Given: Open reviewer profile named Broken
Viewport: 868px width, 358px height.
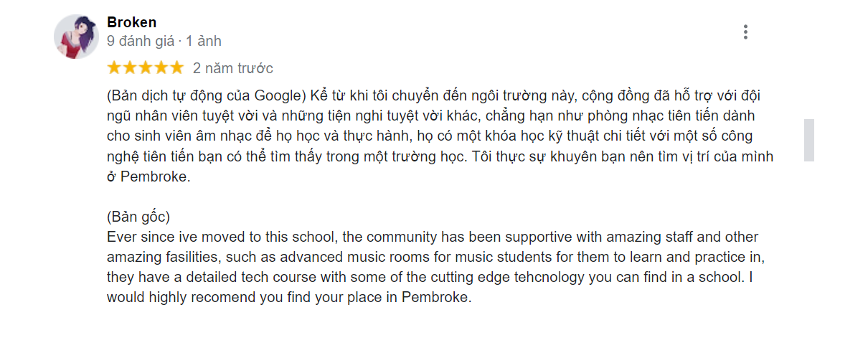Looking at the screenshot, I should point(131,22).
